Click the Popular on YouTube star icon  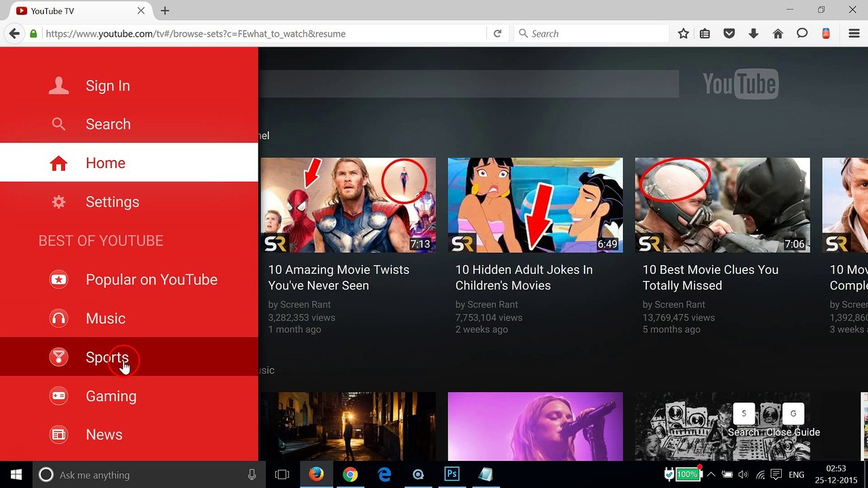click(x=59, y=279)
